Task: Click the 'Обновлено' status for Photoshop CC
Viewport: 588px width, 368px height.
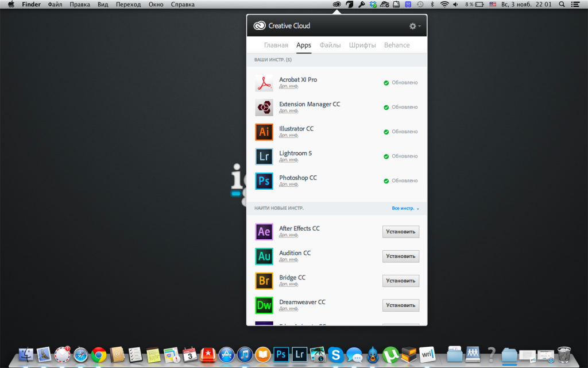Action: 400,181
